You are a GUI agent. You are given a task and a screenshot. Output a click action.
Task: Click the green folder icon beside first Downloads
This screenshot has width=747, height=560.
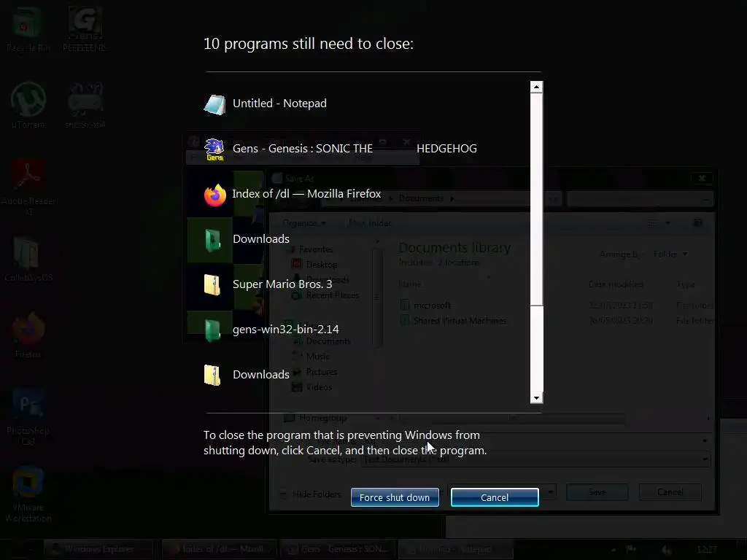(212, 240)
